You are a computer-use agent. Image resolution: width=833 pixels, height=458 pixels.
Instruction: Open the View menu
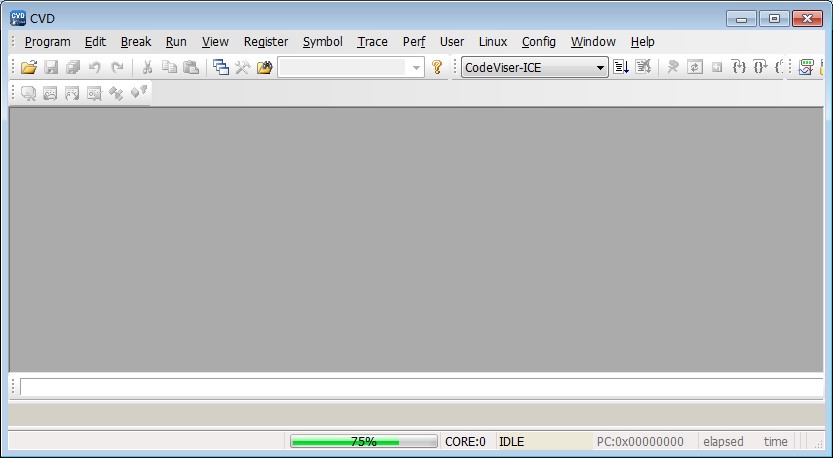tap(215, 41)
